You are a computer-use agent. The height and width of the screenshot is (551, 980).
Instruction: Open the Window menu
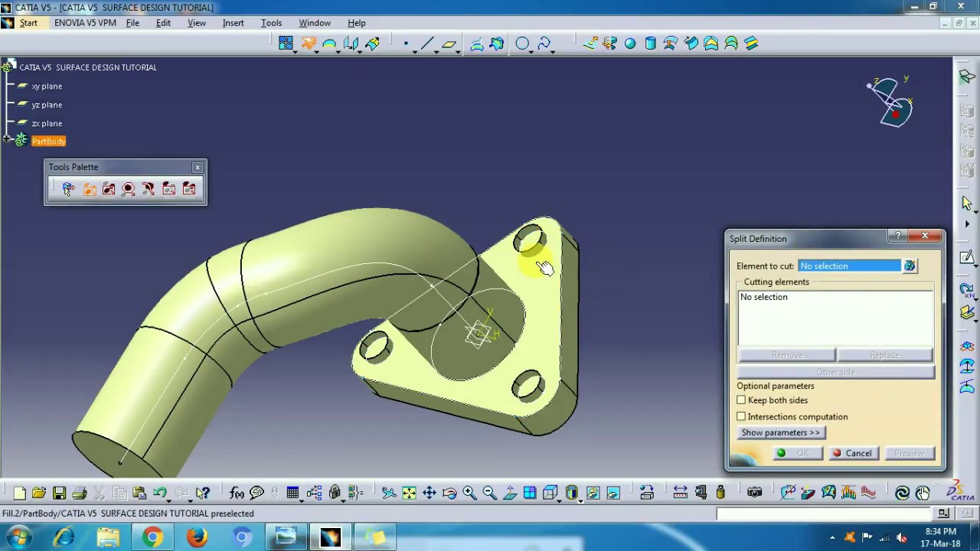coord(315,23)
